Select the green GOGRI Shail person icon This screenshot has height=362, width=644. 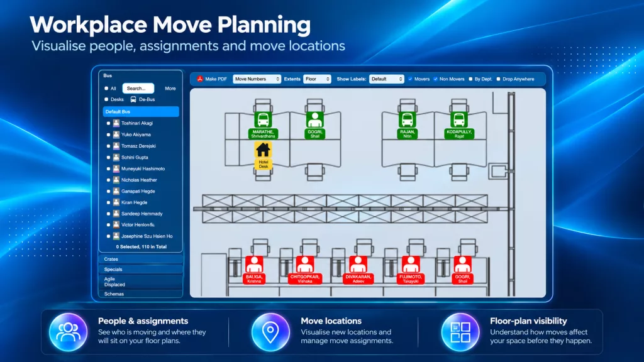[x=315, y=120]
